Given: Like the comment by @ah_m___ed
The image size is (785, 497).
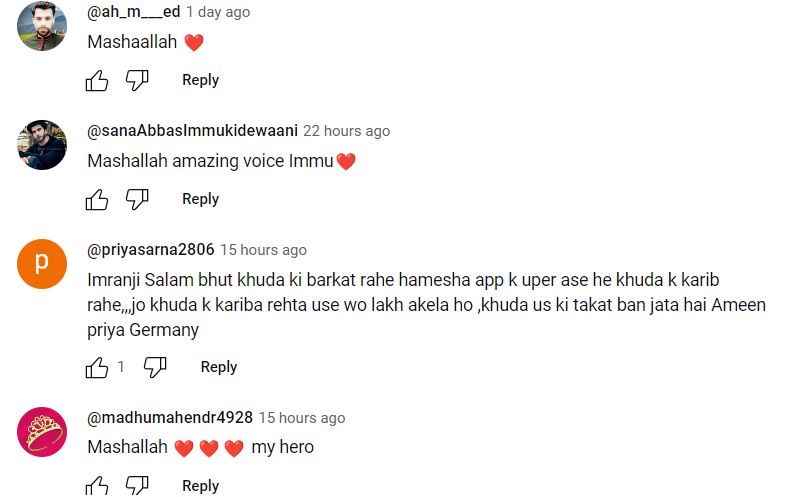Looking at the screenshot, I should click(x=97, y=80).
